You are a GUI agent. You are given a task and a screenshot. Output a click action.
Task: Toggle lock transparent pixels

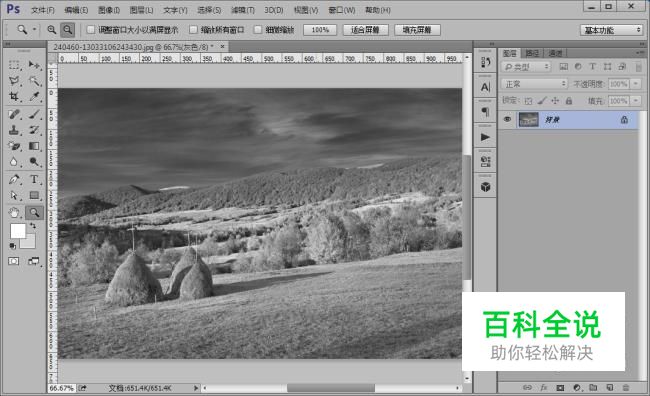pyautogui.click(x=528, y=101)
